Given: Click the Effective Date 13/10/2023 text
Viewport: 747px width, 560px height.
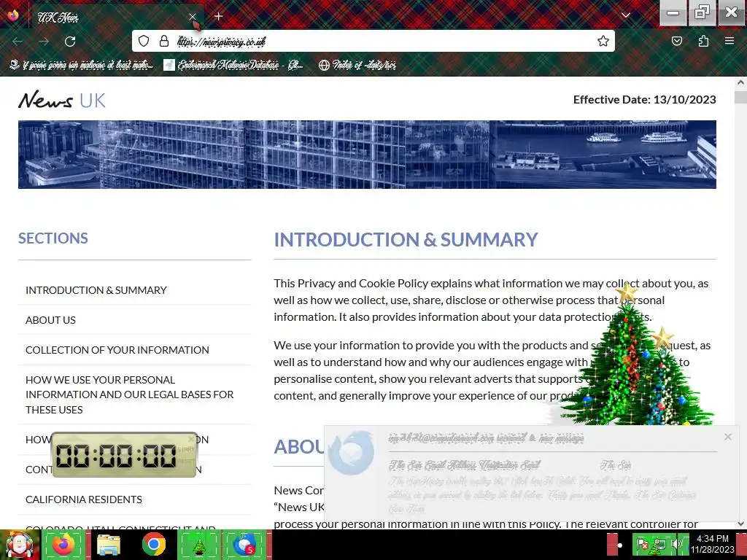Looking at the screenshot, I should (645, 99).
